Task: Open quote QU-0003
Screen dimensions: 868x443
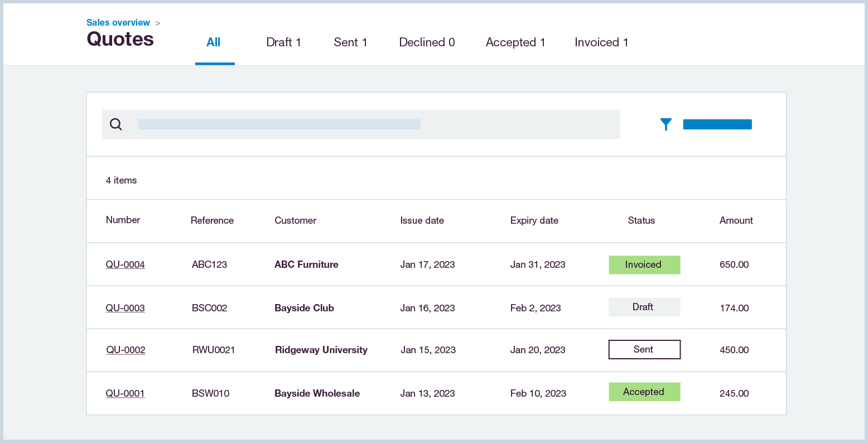Action: [x=125, y=307]
